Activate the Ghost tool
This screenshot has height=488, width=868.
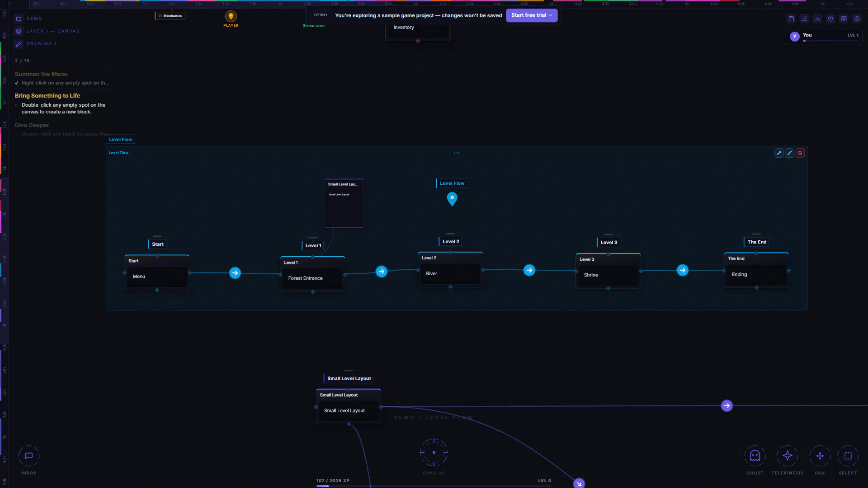click(x=755, y=456)
